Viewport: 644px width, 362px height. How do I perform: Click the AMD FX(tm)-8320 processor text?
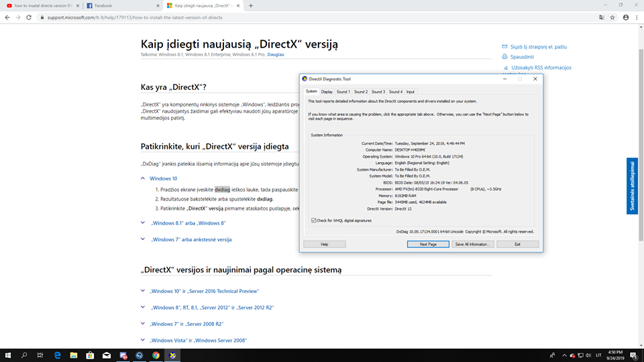click(x=427, y=189)
